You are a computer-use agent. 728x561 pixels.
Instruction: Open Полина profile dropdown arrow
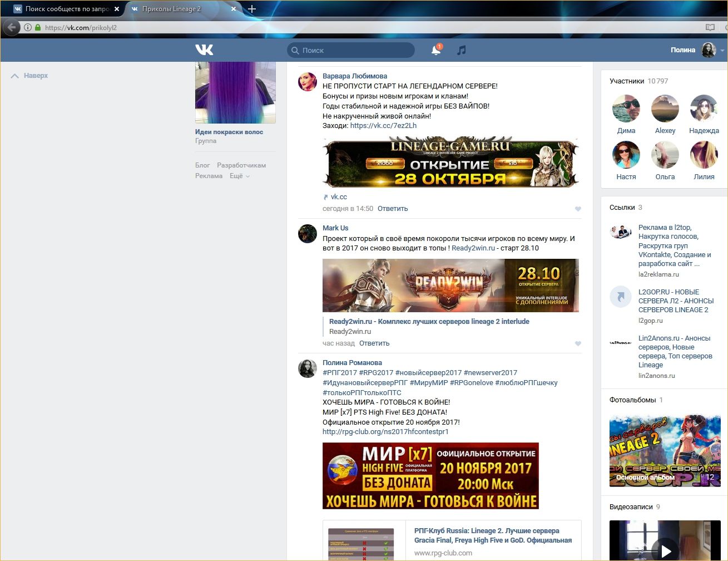click(722, 51)
